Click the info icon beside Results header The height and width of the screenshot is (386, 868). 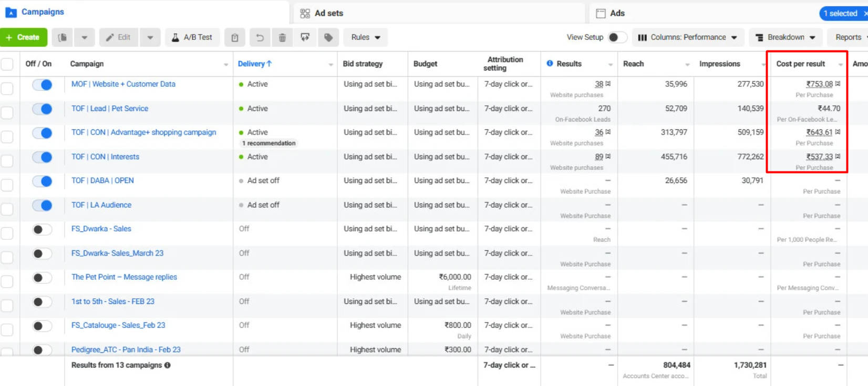click(x=550, y=64)
